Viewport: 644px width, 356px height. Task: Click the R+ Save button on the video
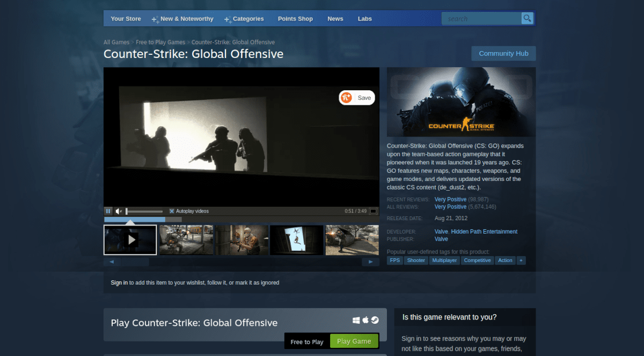pos(356,98)
